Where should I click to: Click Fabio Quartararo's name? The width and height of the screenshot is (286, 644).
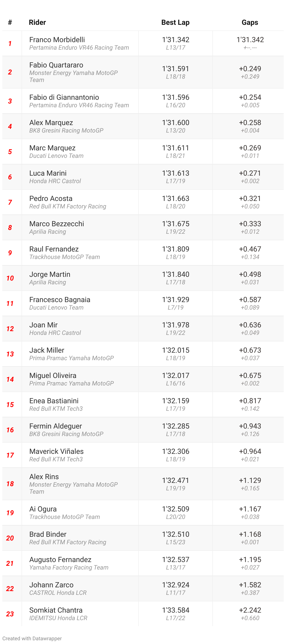[56, 65]
